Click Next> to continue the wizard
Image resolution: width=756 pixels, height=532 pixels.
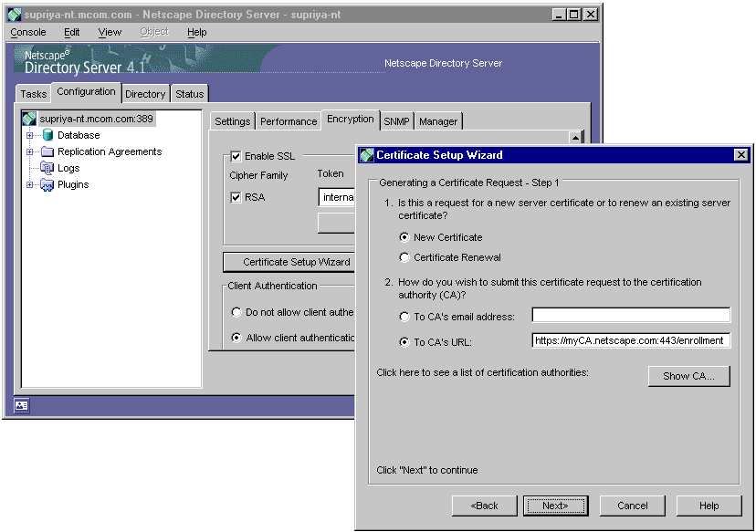(x=555, y=506)
